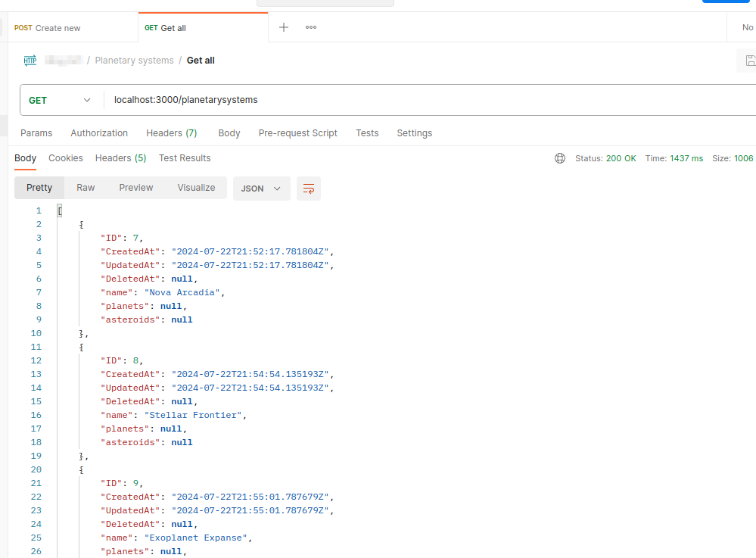Open the Params request tab
Image resolution: width=756 pixels, height=558 pixels.
pos(36,133)
